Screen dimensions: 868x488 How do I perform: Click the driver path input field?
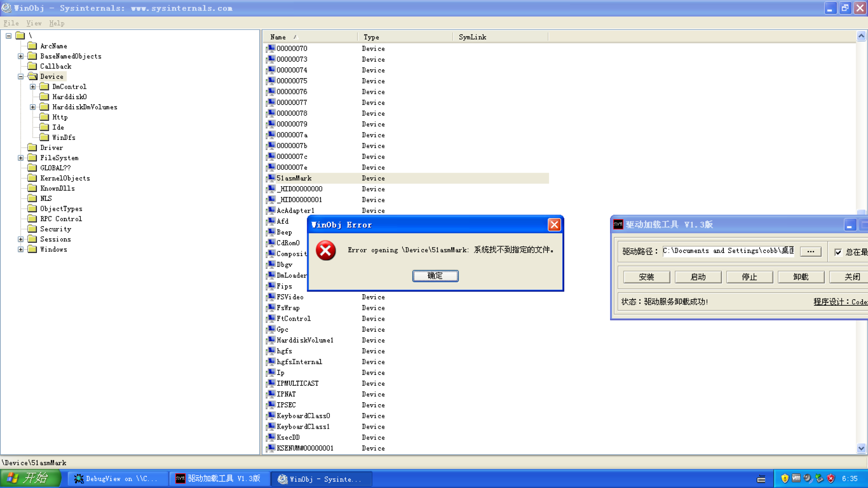(727, 251)
